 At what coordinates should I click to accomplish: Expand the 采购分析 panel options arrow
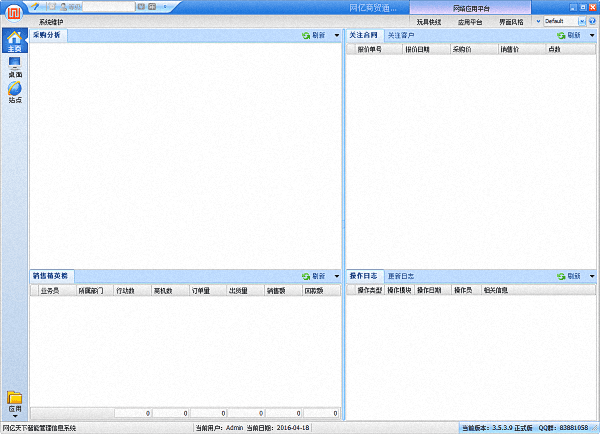pos(336,35)
